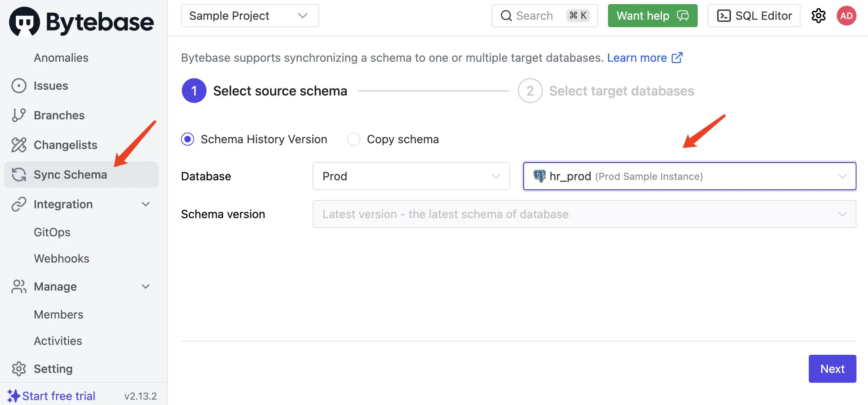Click the Branches git icon
868x405 pixels.
(x=19, y=115)
